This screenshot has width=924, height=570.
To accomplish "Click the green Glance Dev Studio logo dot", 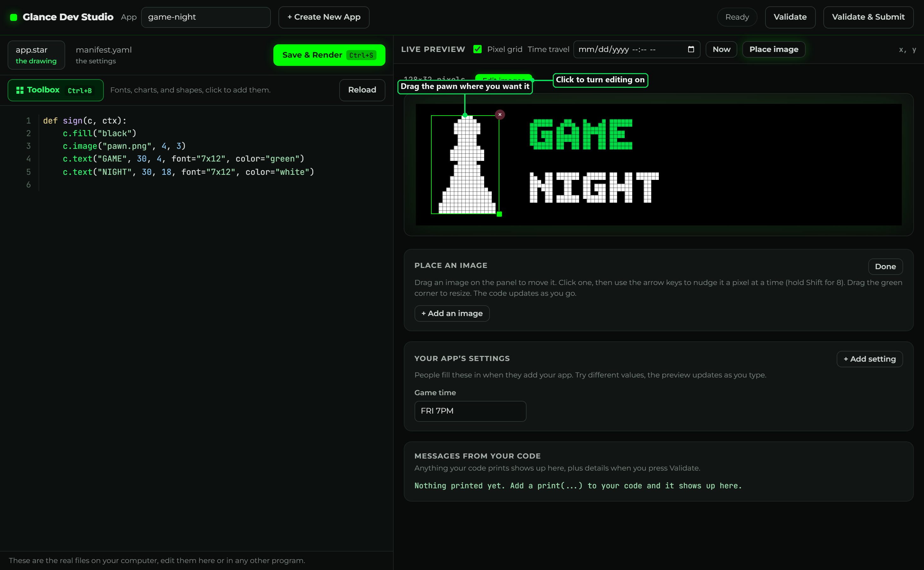I will [14, 17].
